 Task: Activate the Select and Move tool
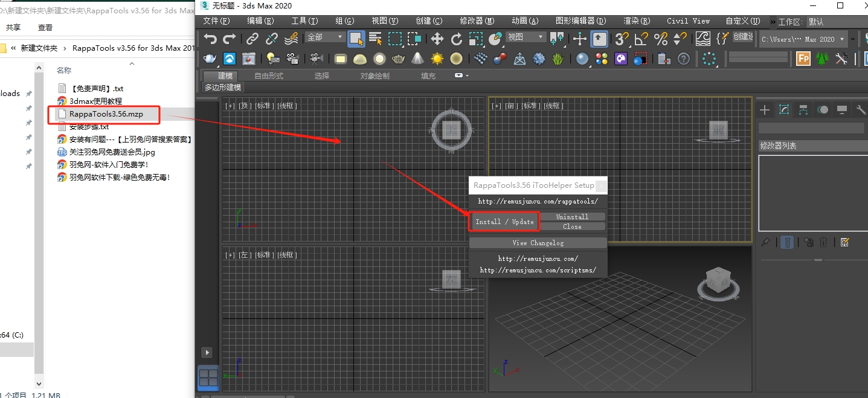coord(437,39)
